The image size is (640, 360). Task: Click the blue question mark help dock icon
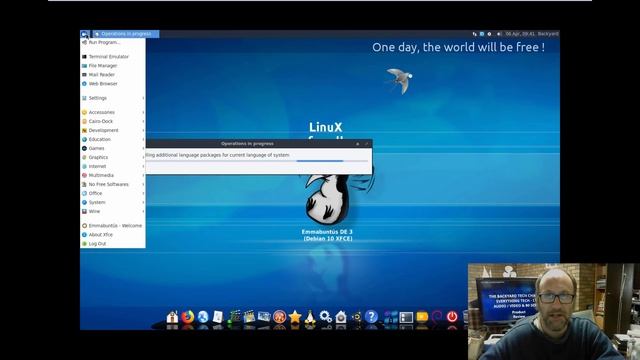click(x=371, y=317)
